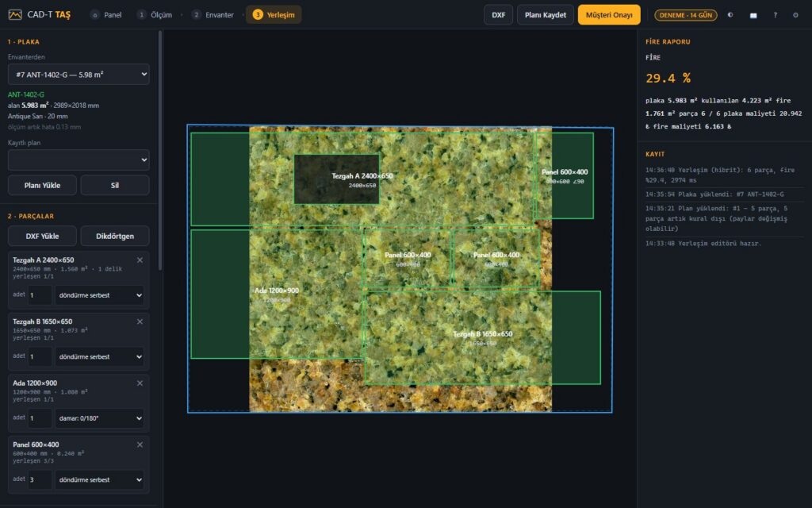The image size is (812, 508).
Task: Open the Kayıtlı plan dropdown
Action: [x=79, y=160]
